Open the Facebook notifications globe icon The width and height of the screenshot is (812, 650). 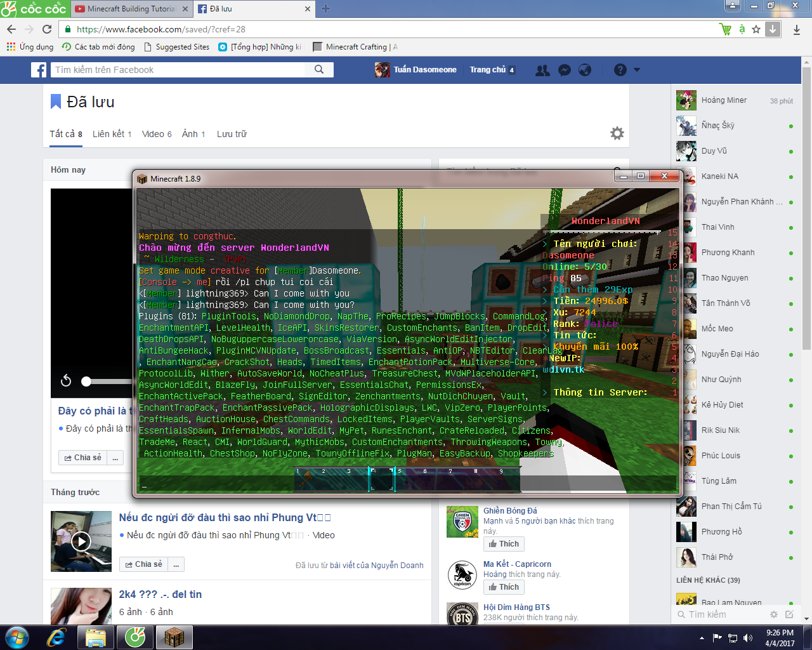(585, 70)
